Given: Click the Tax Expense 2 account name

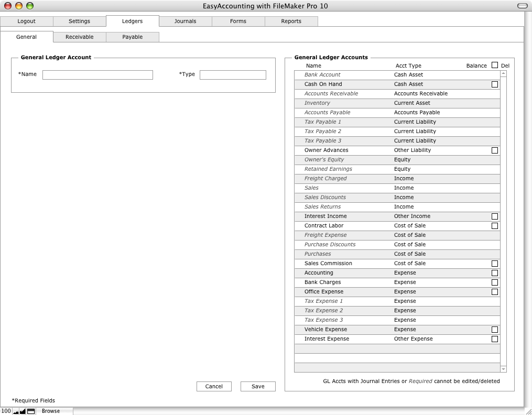Looking at the screenshot, I should coord(324,311).
